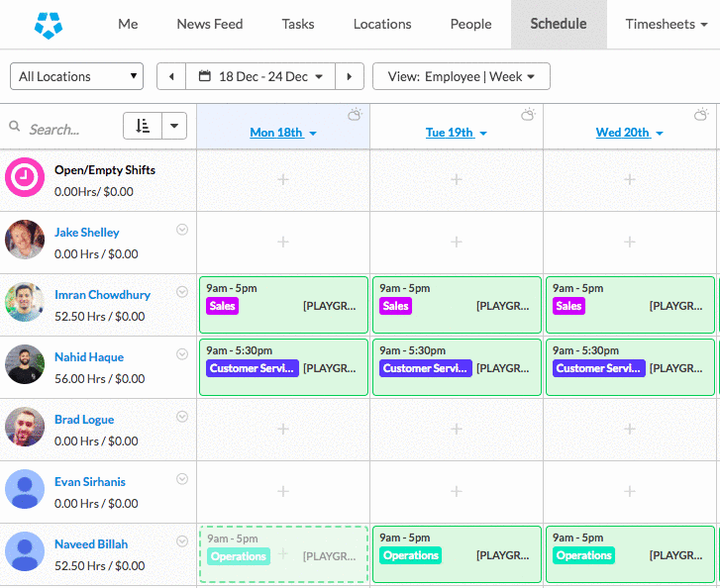Click Monday weather forecast icon
The image size is (720, 588).
click(355, 115)
